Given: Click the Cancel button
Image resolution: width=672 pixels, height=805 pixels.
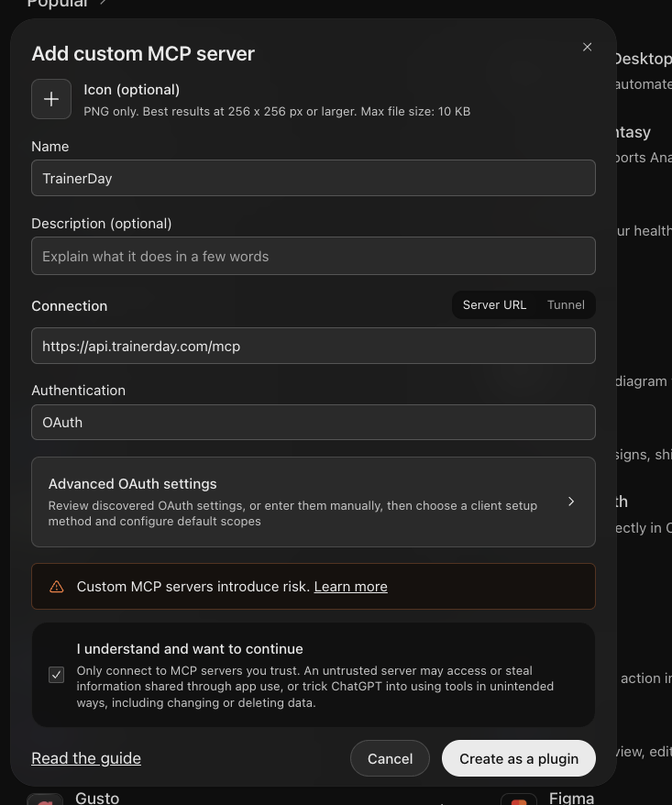Looking at the screenshot, I should [x=391, y=758].
